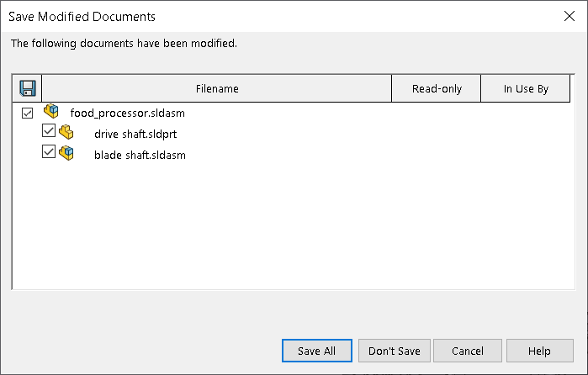Click the Read-only column header
588x375 pixels.
point(437,88)
